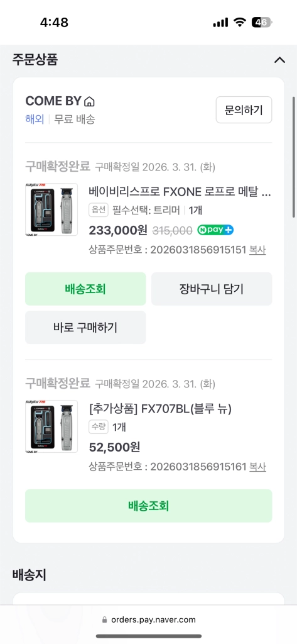Open 베이비리스프로 FXONE product title

(x=180, y=191)
